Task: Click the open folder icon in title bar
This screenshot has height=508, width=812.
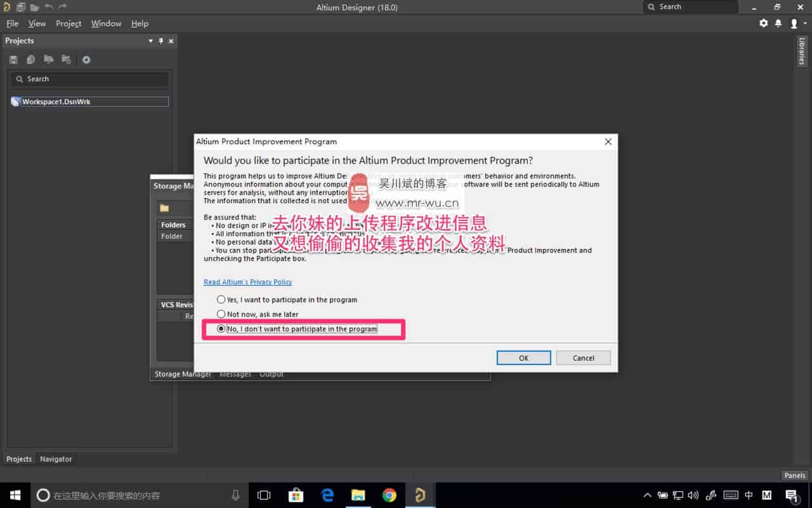Action: pos(34,7)
